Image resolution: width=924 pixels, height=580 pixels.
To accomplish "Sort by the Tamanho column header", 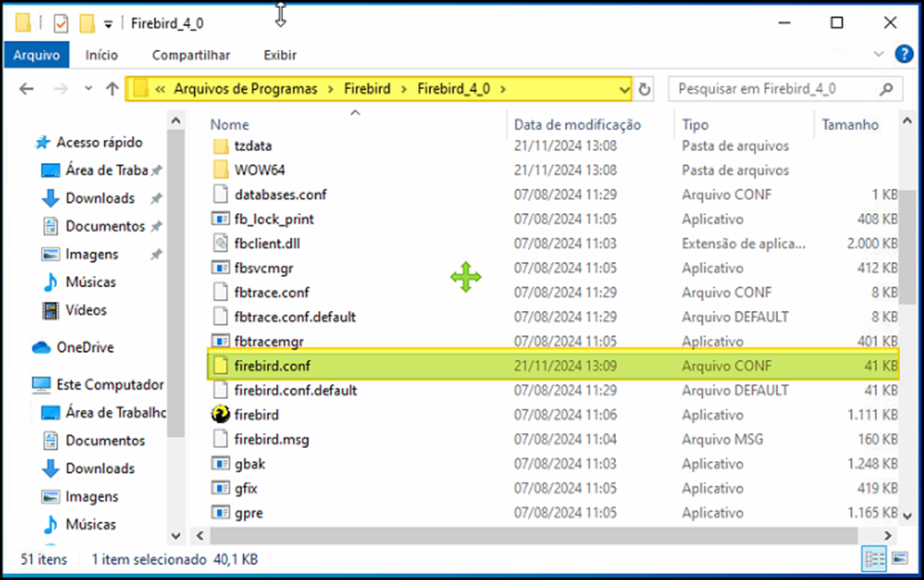I will click(850, 125).
